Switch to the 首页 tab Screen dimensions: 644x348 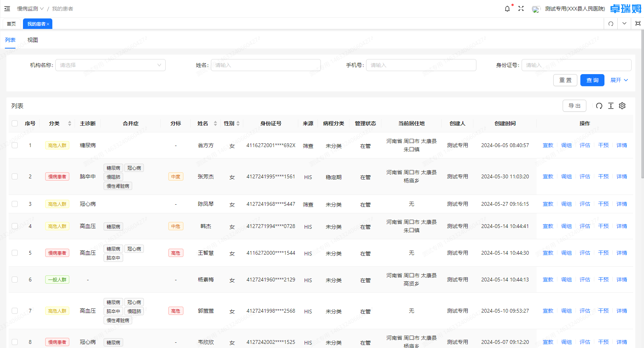click(x=11, y=24)
